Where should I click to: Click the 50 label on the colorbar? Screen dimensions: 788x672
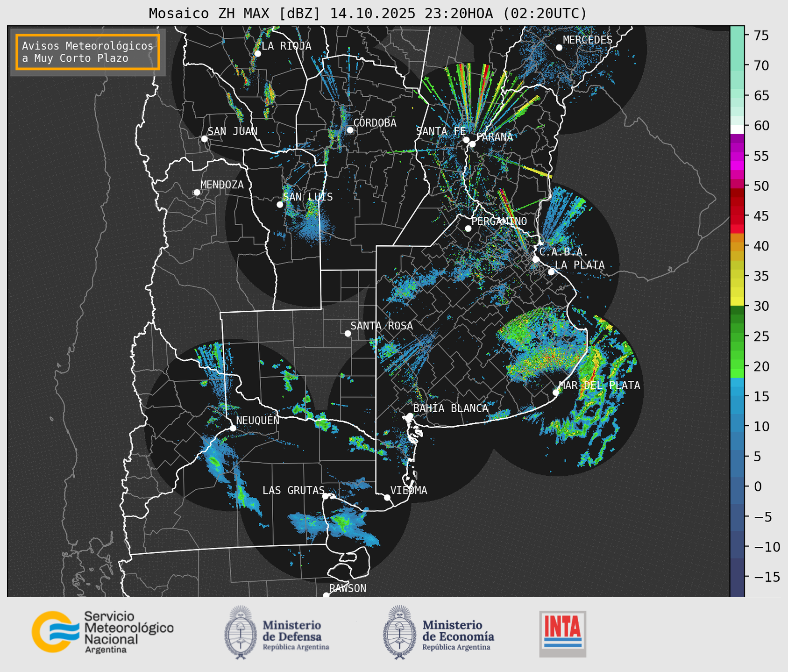tap(761, 186)
